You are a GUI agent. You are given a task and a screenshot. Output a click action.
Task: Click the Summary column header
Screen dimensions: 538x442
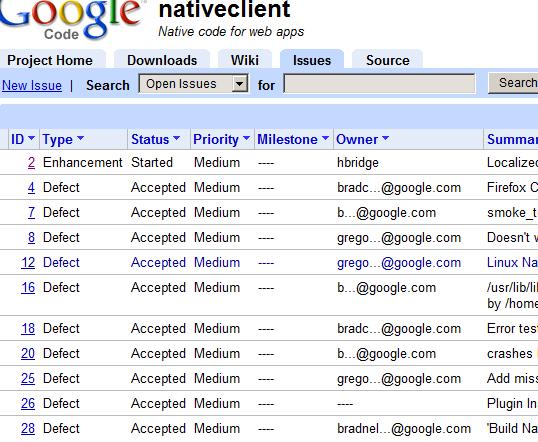click(512, 139)
